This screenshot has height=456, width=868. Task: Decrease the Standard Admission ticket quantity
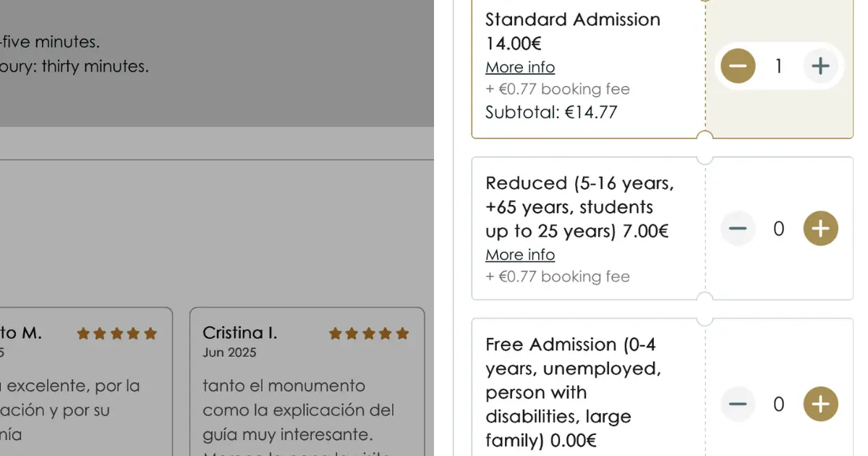coord(737,67)
